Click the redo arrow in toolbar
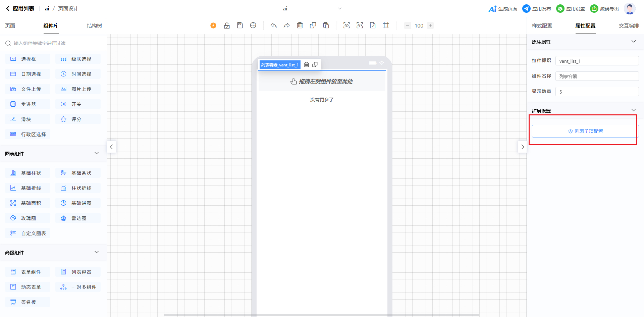Image resolution: width=644 pixels, height=317 pixels. click(x=287, y=25)
